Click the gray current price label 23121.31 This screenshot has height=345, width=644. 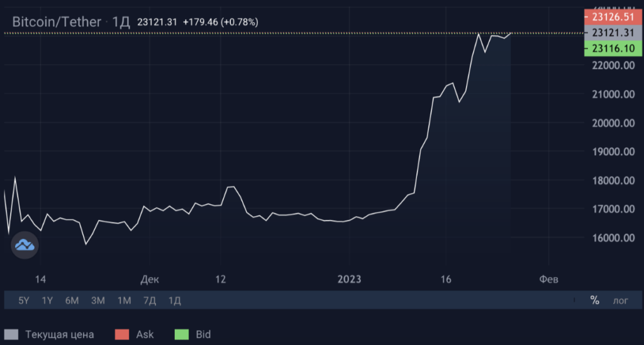point(613,33)
